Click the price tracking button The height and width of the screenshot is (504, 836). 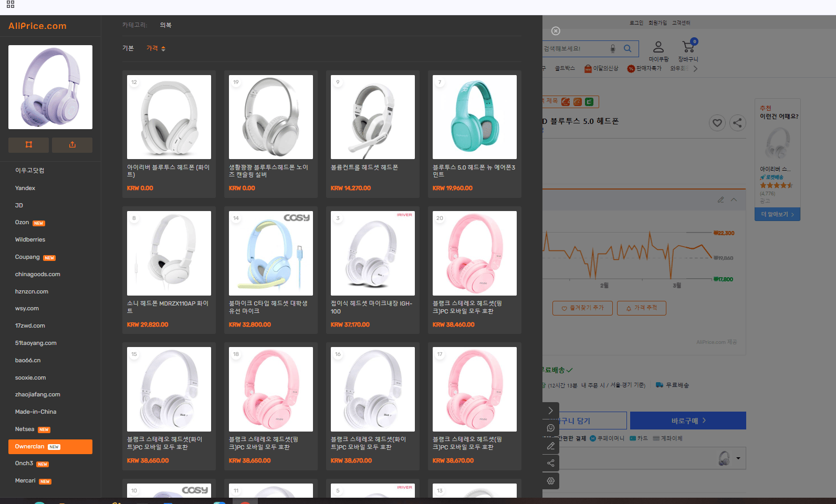tap(641, 308)
